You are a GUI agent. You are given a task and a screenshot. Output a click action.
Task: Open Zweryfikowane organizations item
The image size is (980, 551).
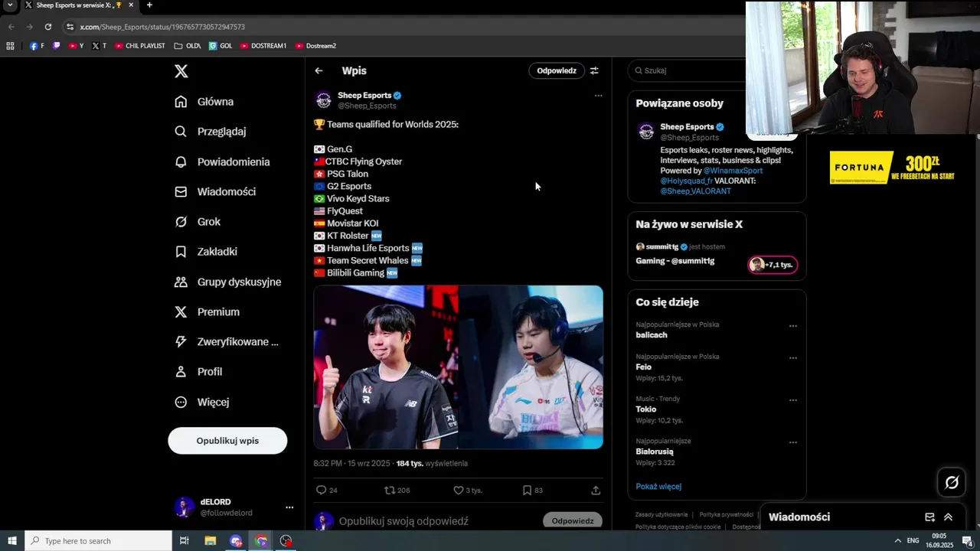(x=227, y=342)
